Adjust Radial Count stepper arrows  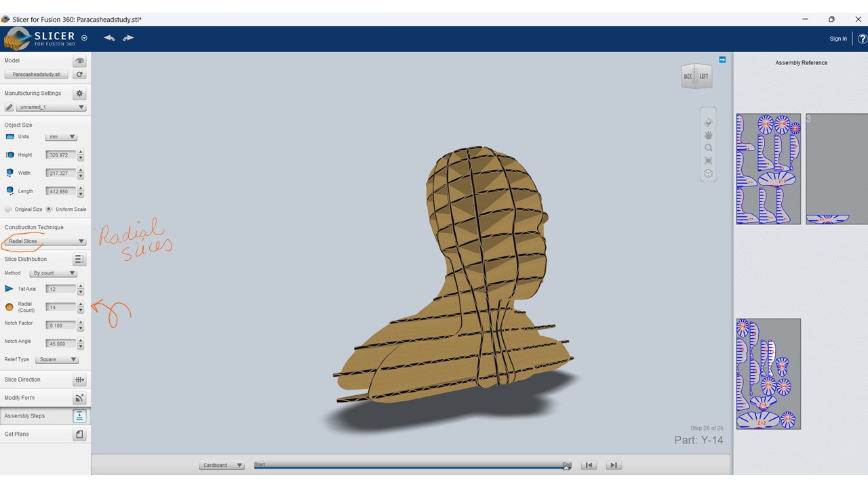point(81,308)
